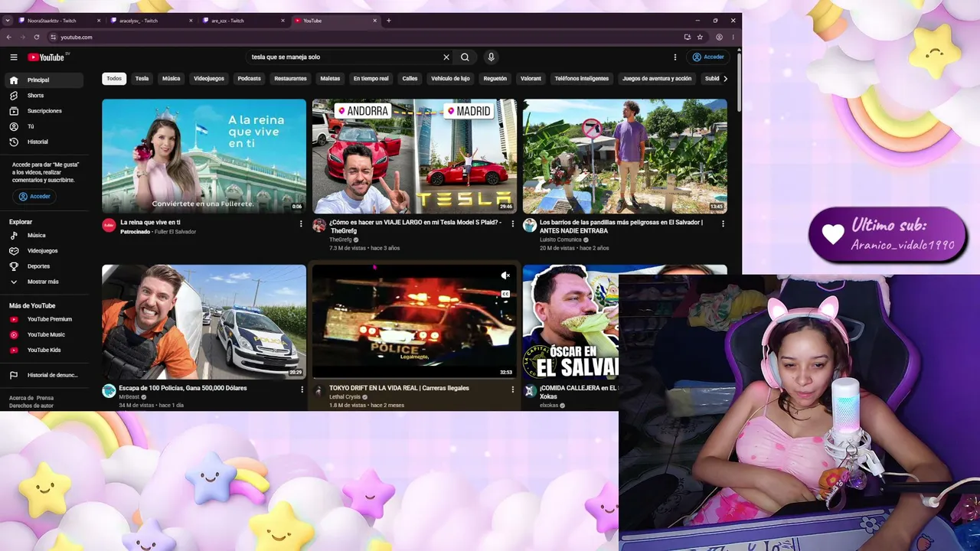Switch to aracelysv_ Twitch tab
This screenshot has height=551, width=980.
point(151,21)
